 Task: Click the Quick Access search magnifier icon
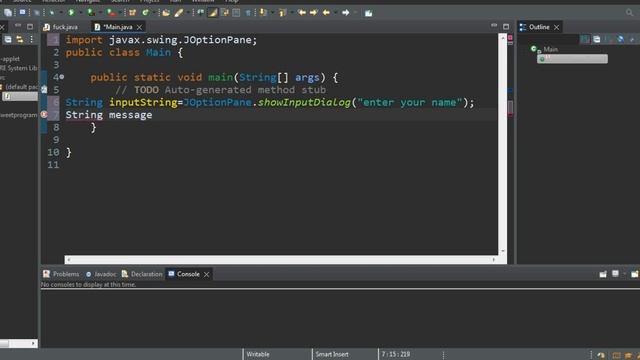click(x=629, y=13)
